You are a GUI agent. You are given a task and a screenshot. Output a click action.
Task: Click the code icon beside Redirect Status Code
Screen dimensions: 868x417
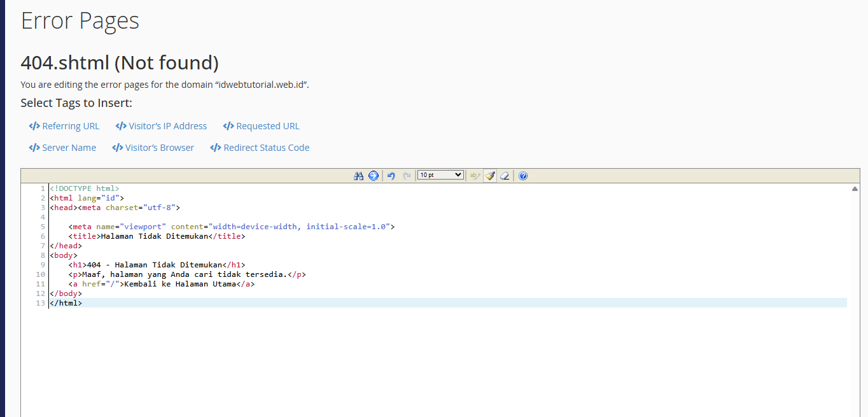tap(216, 148)
